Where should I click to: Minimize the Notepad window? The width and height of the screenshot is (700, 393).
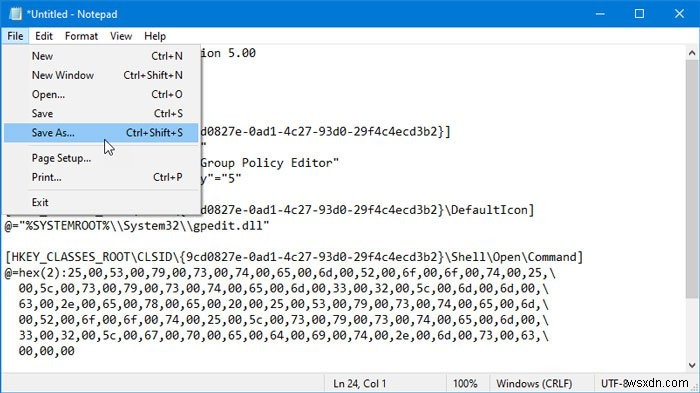point(600,14)
